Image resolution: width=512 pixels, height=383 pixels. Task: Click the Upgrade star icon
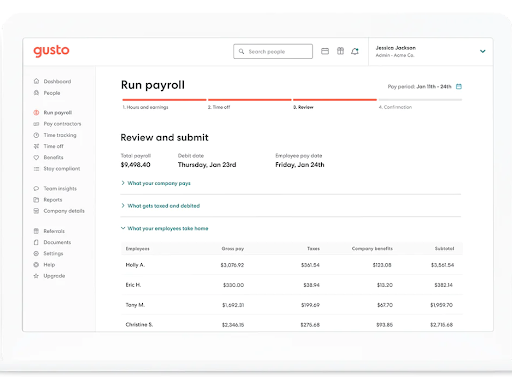[x=36, y=276]
